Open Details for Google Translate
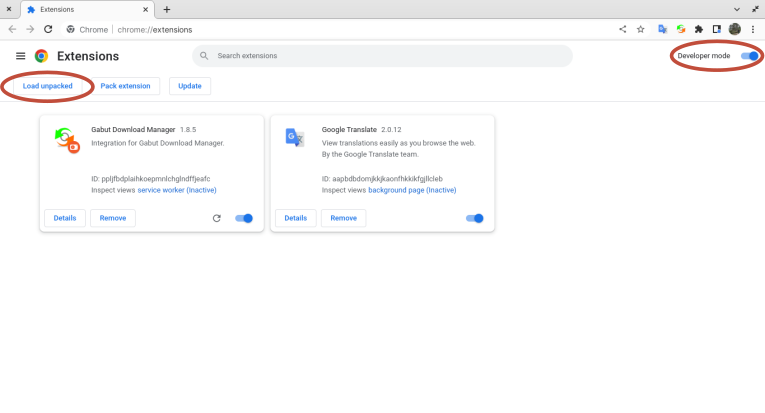 [x=296, y=218]
